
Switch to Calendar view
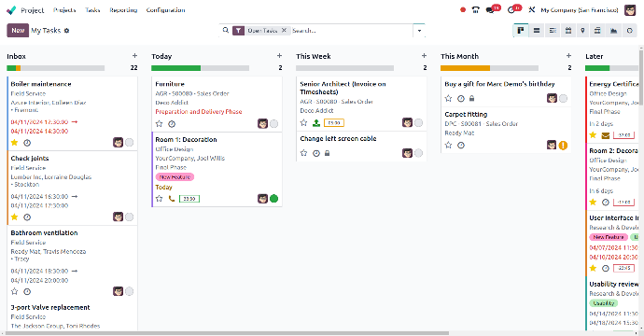[568, 31]
